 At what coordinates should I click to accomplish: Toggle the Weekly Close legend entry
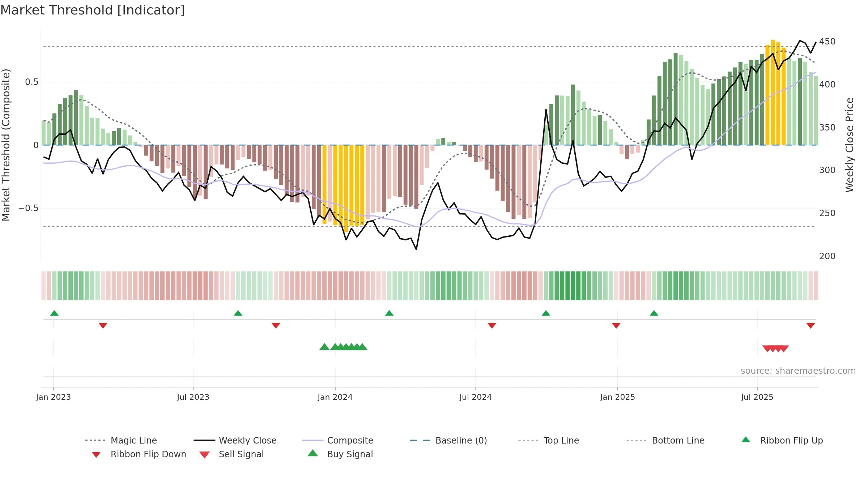click(x=235, y=440)
